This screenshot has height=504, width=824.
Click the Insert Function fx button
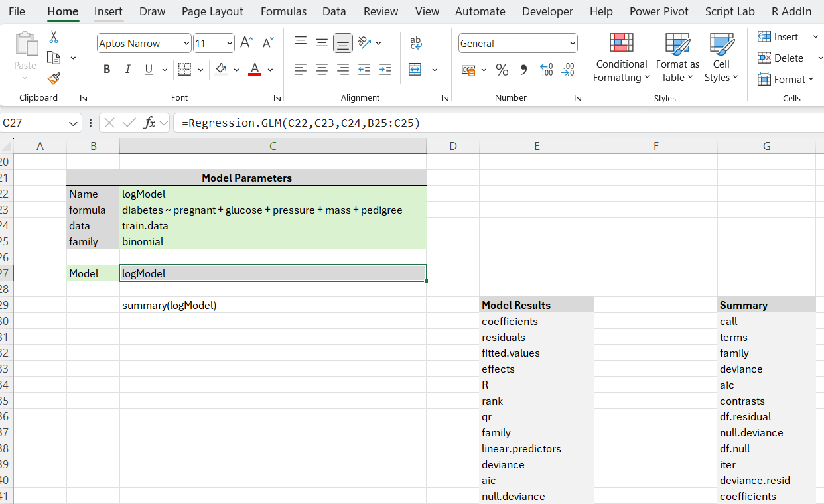[150, 123]
